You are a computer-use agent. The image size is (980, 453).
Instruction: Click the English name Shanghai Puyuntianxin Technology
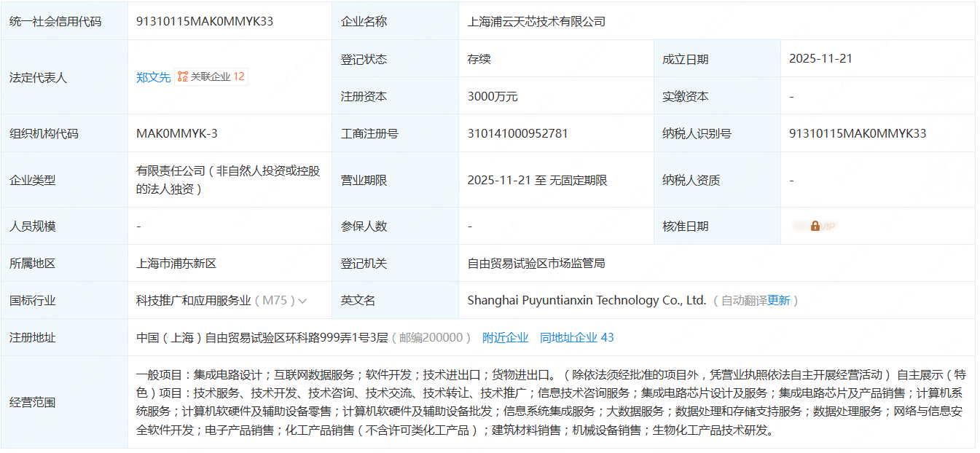point(587,300)
